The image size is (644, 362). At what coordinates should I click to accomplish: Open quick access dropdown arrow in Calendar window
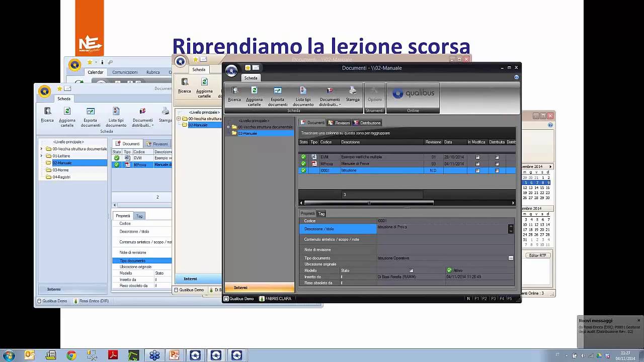pos(96,62)
